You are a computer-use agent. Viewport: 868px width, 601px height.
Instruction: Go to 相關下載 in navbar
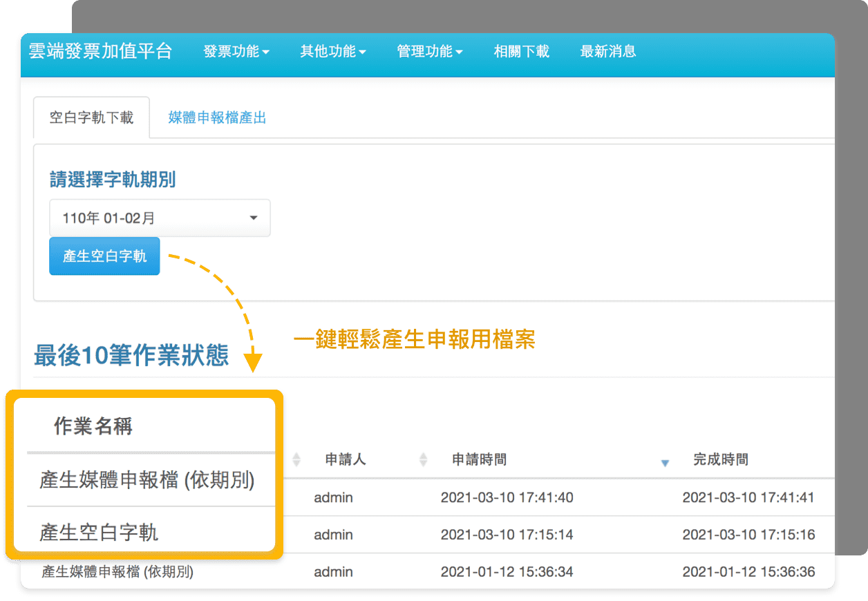(521, 51)
